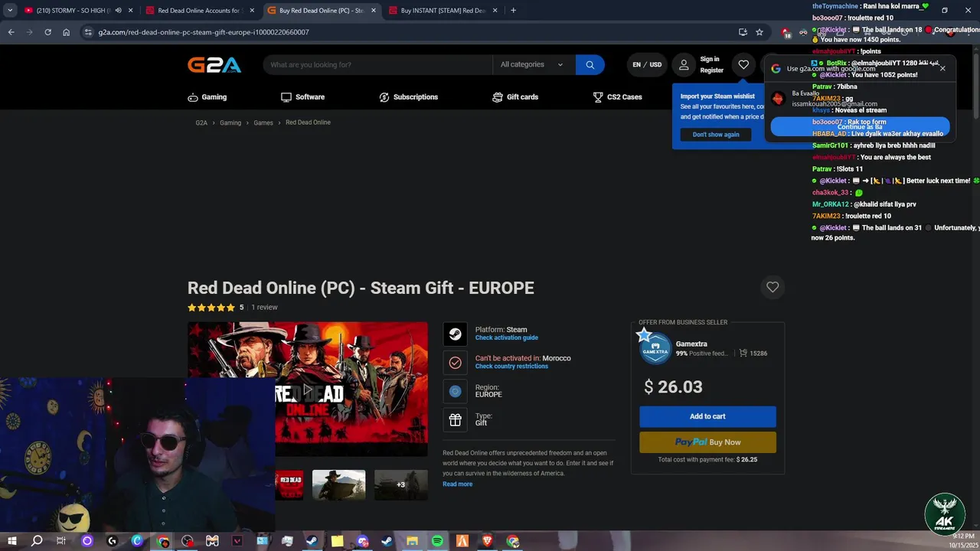Click the activation restriction check icon
Viewport: 980px width, 551px height.
point(455,362)
